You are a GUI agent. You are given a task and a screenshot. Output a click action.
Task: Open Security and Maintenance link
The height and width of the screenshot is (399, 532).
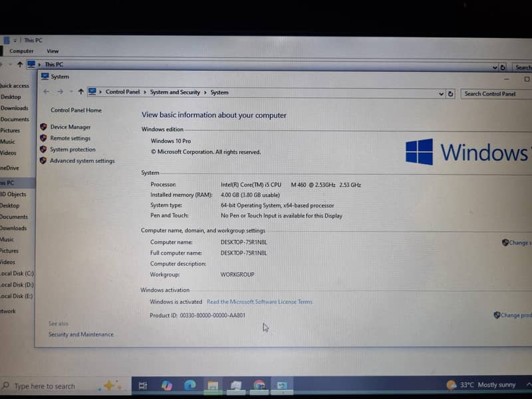(x=80, y=334)
